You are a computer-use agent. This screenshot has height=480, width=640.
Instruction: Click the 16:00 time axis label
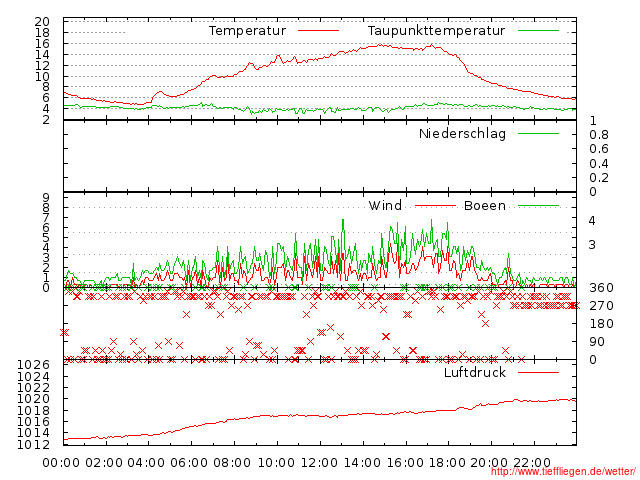point(405,463)
